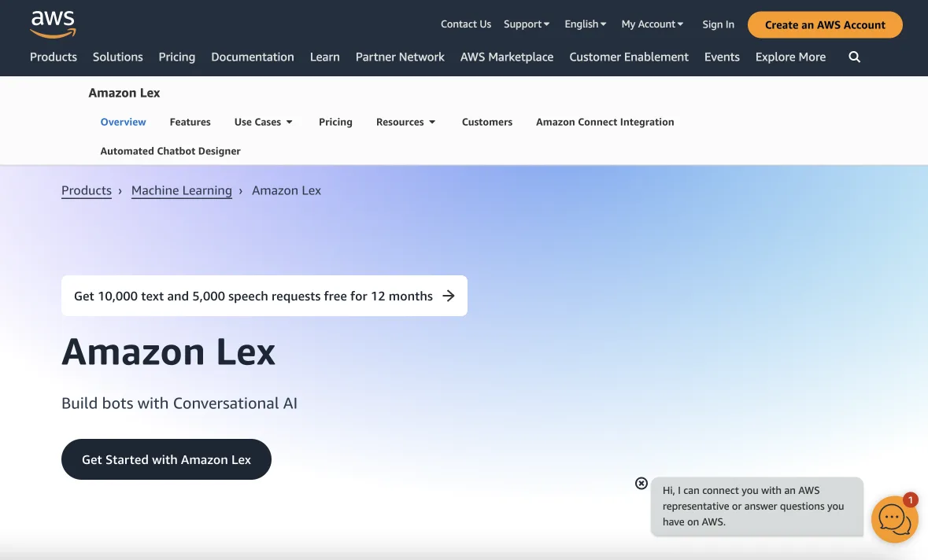The width and height of the screenshot is (928, 560).
Task: Click the arrow on the free requests banner
Action: [449, 296]
